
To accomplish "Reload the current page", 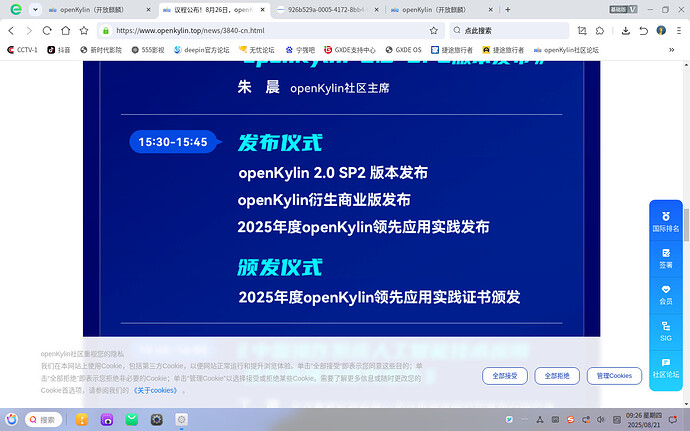I will [47, 30].
